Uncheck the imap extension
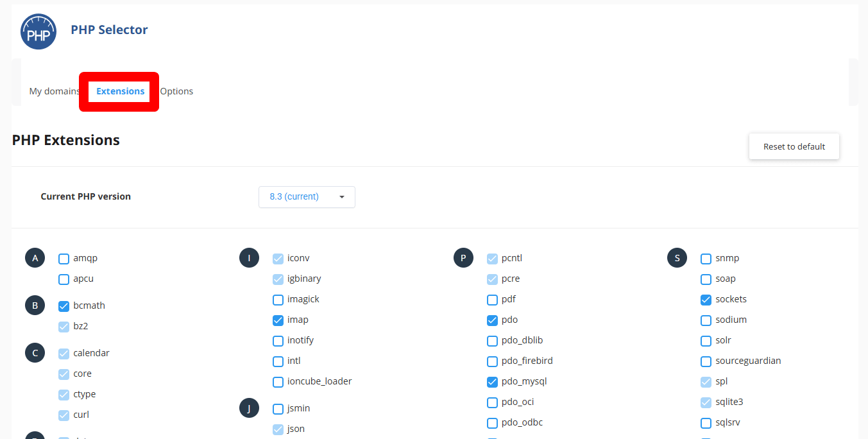The width and height of the screenshot is (868, 439). (278, 321)
